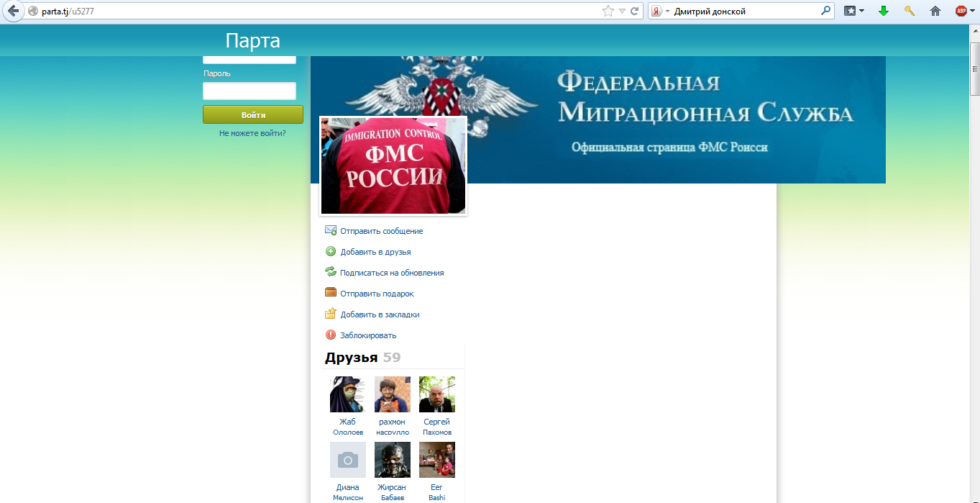Focus the Пароль password field

tap(249, 91)
